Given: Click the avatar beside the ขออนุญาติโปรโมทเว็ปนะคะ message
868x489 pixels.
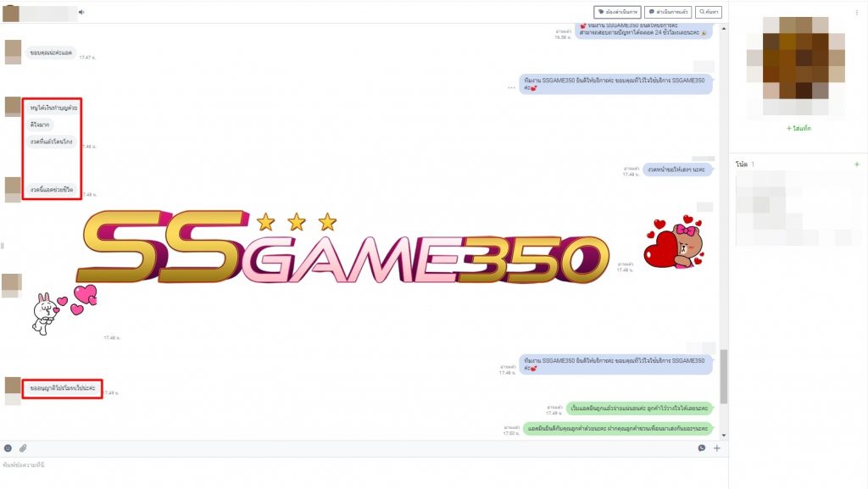Looking at the screenshot, I should point(13,391).
